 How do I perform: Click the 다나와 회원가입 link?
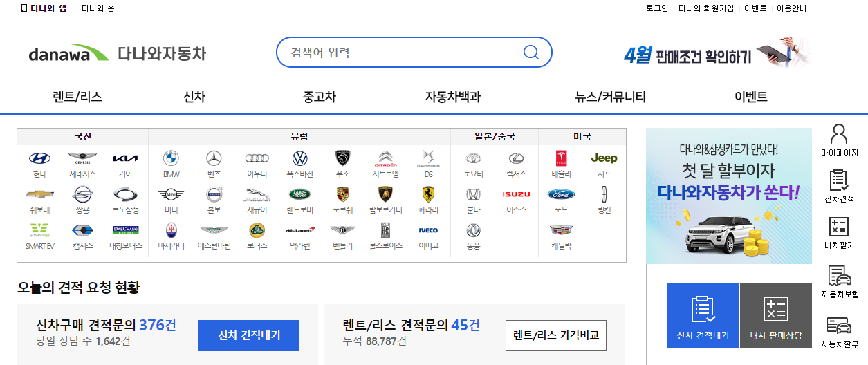click(706, 8)
